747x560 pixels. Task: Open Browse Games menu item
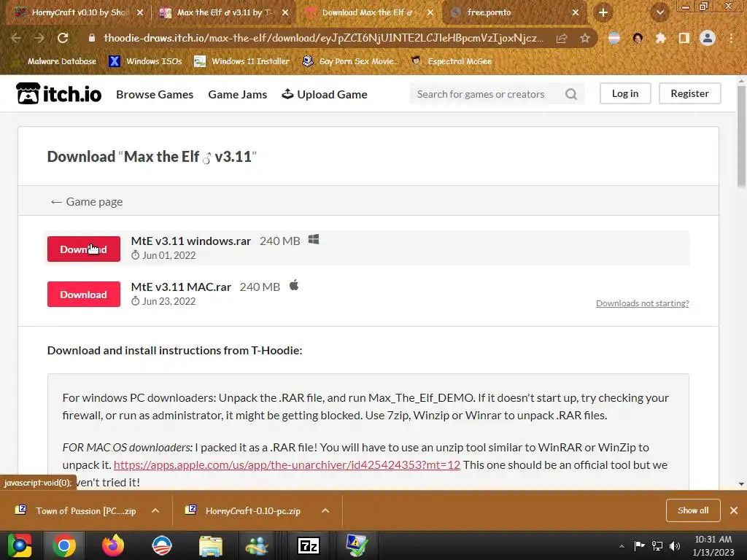point(155,94)
